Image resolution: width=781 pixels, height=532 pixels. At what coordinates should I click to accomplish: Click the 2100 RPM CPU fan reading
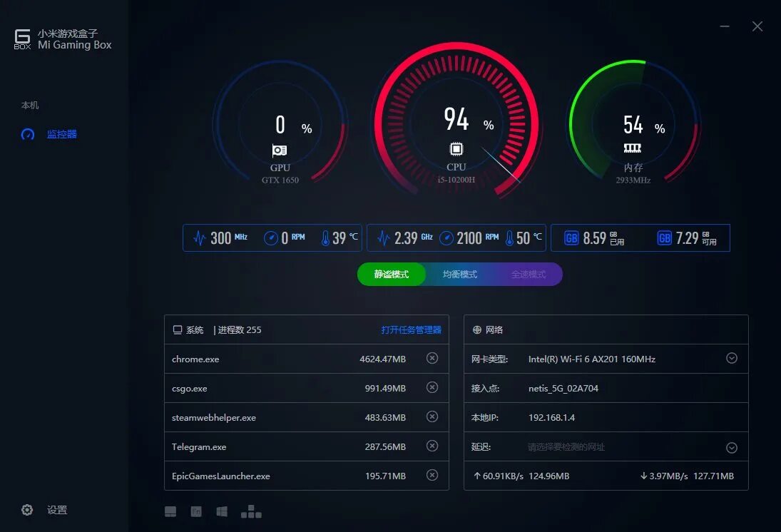[478, 238]
